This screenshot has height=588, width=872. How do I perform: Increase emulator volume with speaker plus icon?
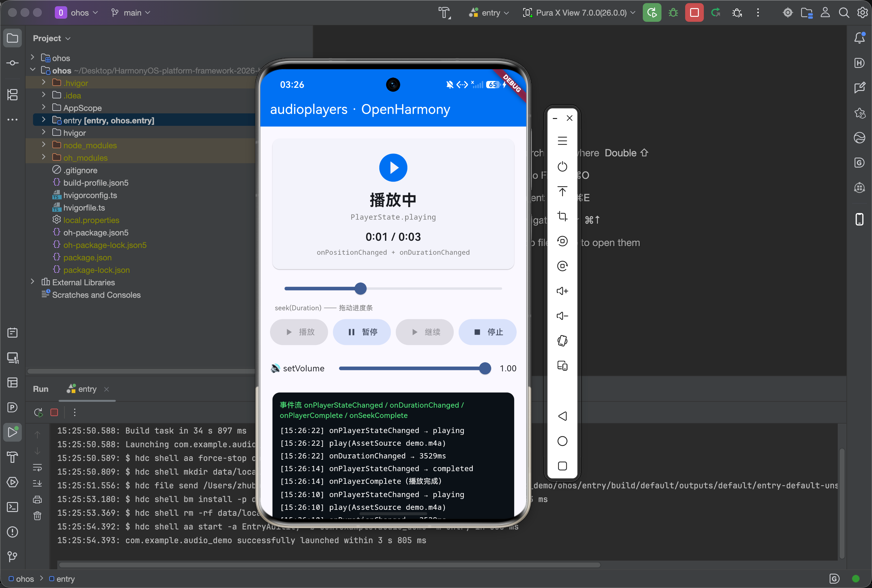point(562,291)
